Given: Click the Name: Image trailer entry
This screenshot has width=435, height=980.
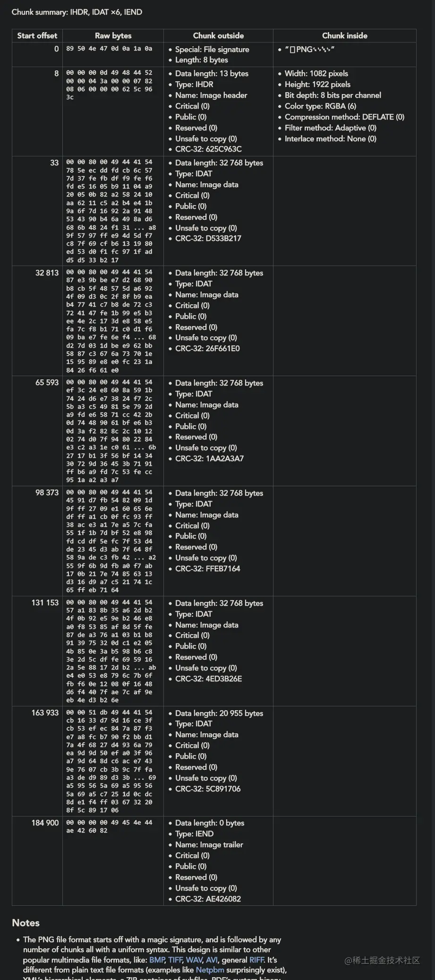Looking at the screenshot, I should 209,844.
